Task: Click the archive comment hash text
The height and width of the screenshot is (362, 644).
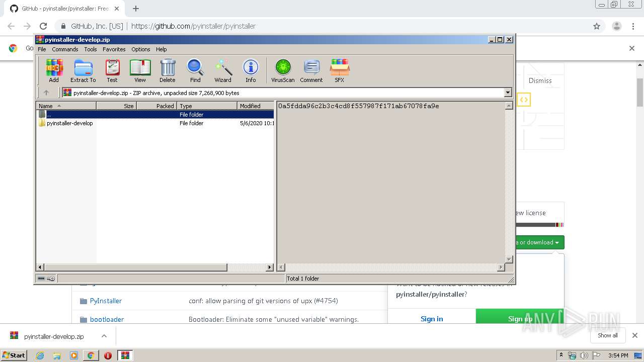Action: 358,106
